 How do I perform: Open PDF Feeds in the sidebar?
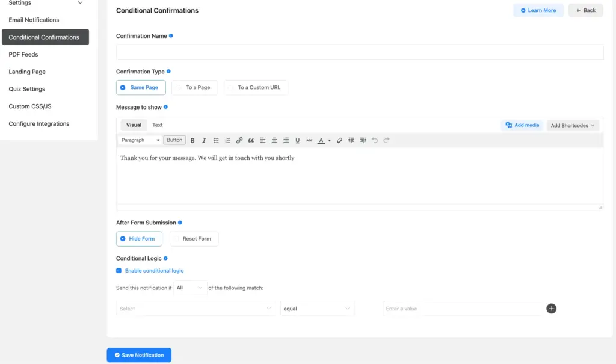23,54
